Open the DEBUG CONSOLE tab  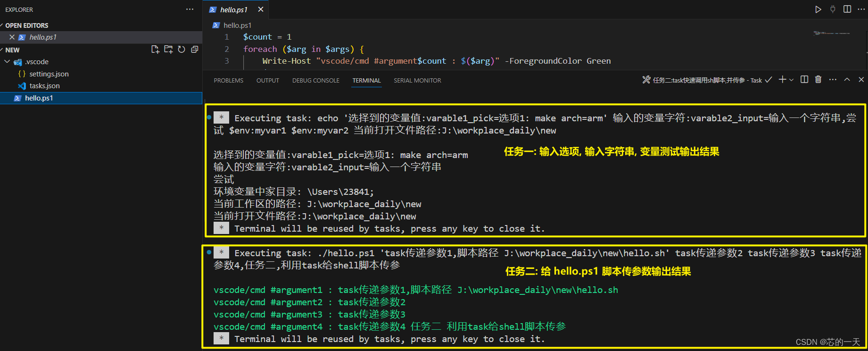(x=316, y=81)
